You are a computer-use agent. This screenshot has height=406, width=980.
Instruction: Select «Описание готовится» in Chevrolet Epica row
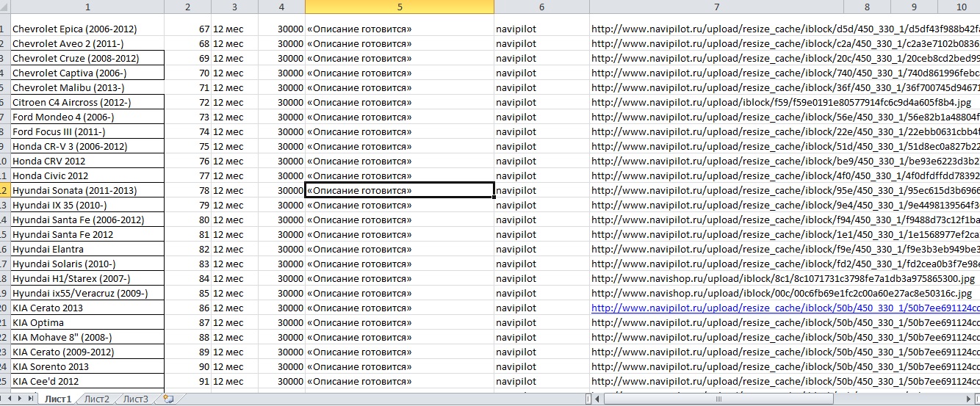pos(400,29)
